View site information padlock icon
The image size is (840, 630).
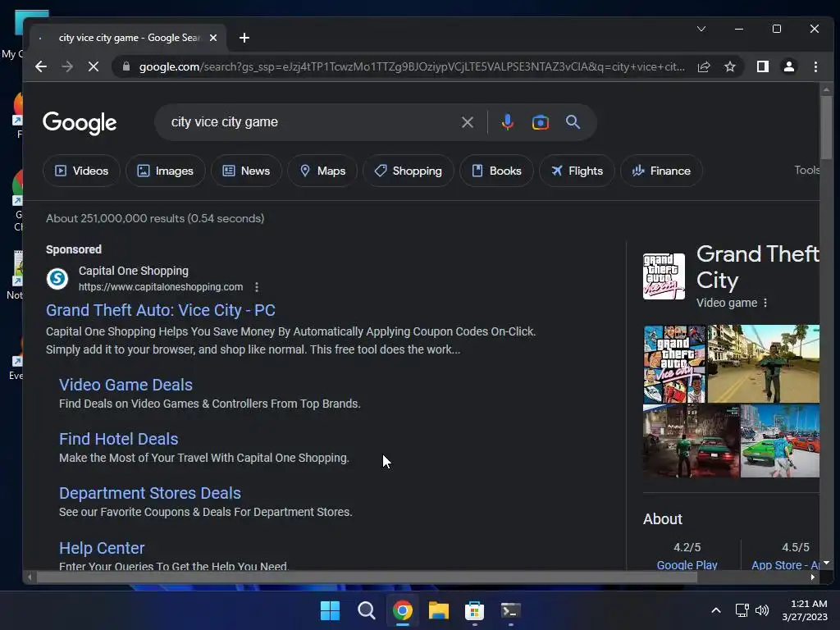126,66
